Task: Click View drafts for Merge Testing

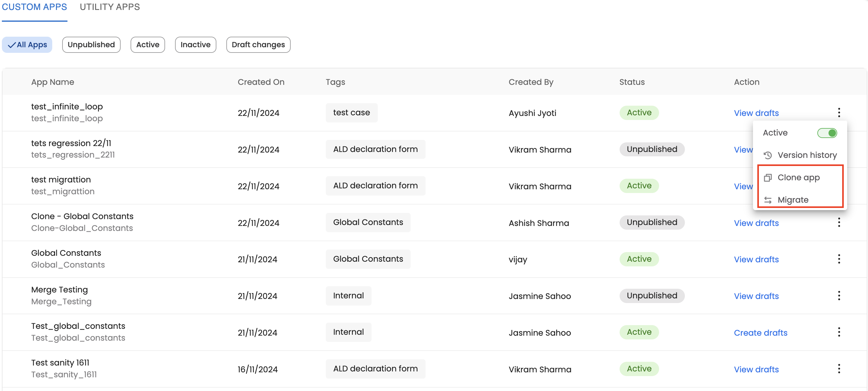Action: click(756, 296)
